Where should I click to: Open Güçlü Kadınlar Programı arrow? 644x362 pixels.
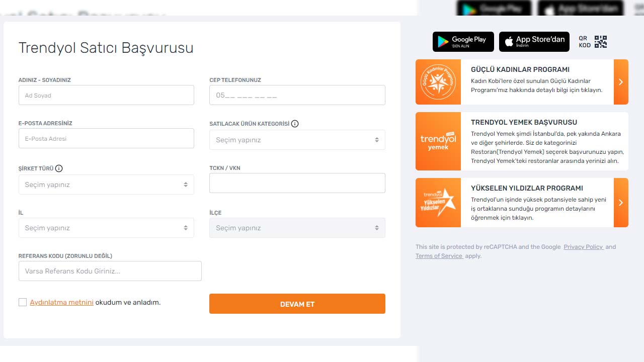[621, 82]
